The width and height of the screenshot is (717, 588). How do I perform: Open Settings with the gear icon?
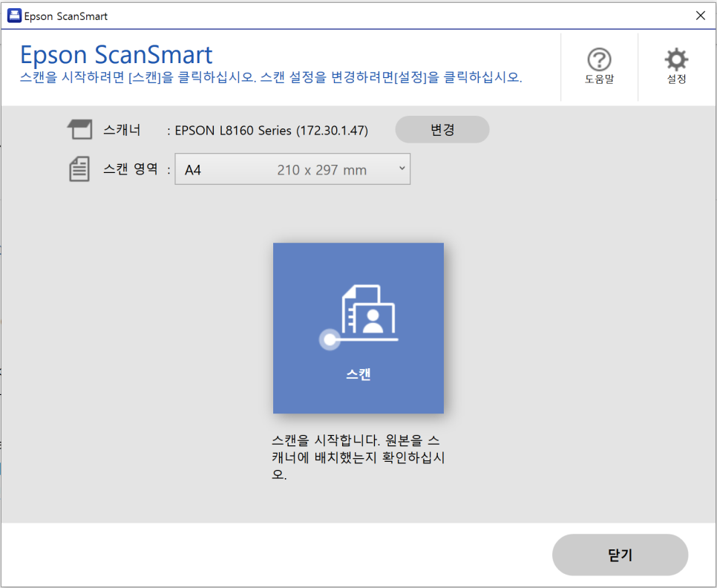[x=675, y=58]
